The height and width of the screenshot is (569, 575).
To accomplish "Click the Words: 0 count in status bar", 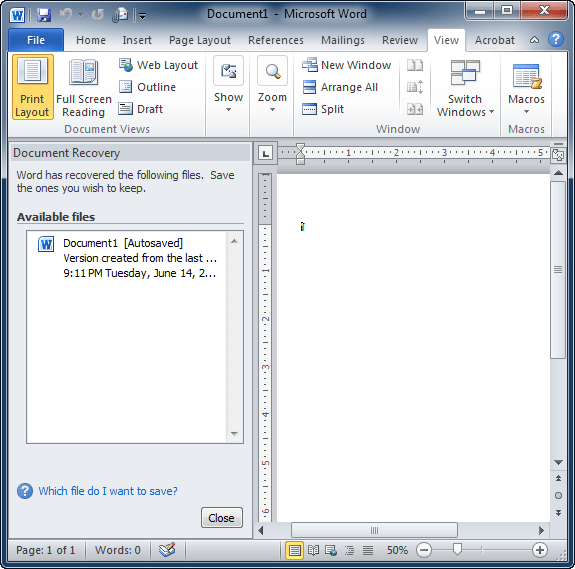I will (118, 550).
